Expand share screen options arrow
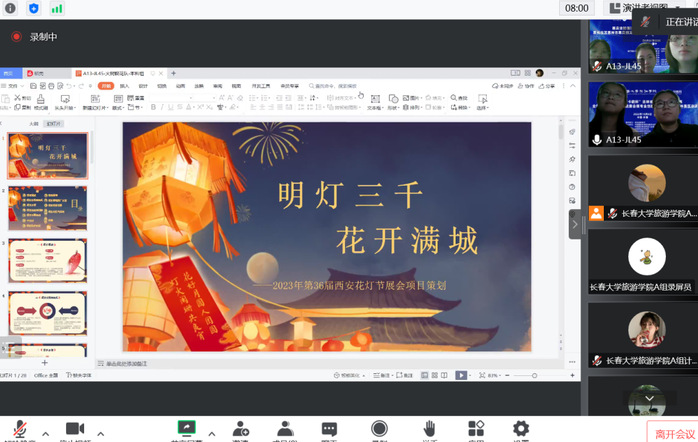Screen dimensions: 698x442 pyautogui.click(x=211, y=432)
